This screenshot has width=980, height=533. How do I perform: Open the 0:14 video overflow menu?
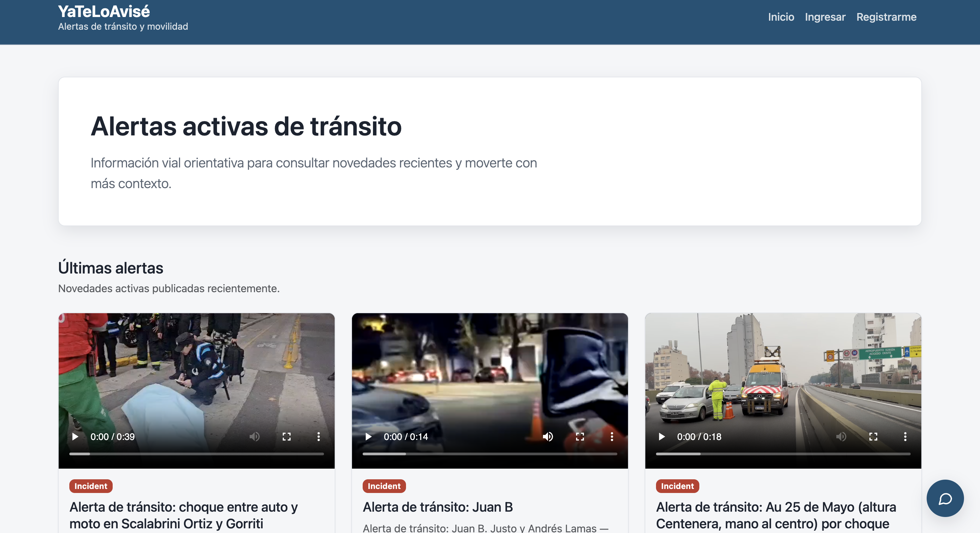coord(612,437)
